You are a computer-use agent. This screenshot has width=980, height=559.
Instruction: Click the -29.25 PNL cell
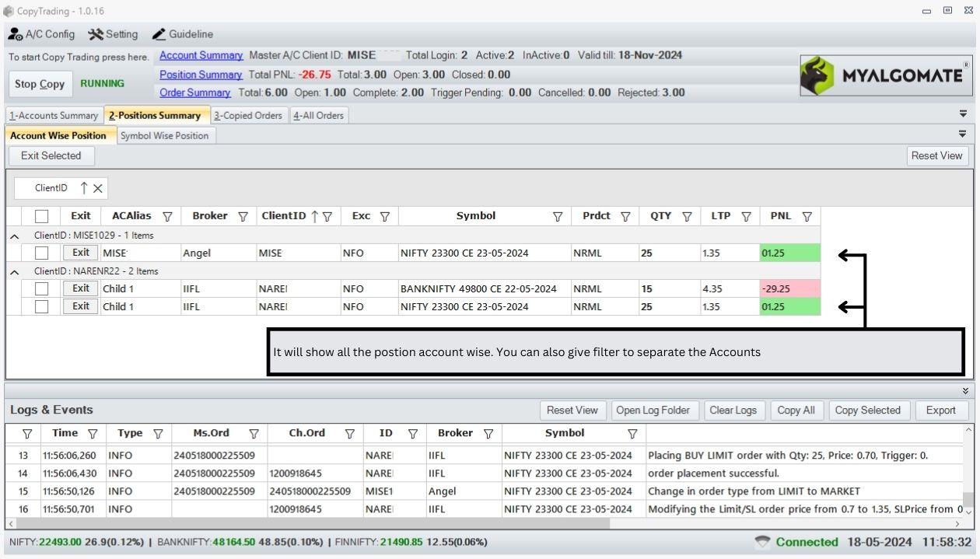pos(790,288)
